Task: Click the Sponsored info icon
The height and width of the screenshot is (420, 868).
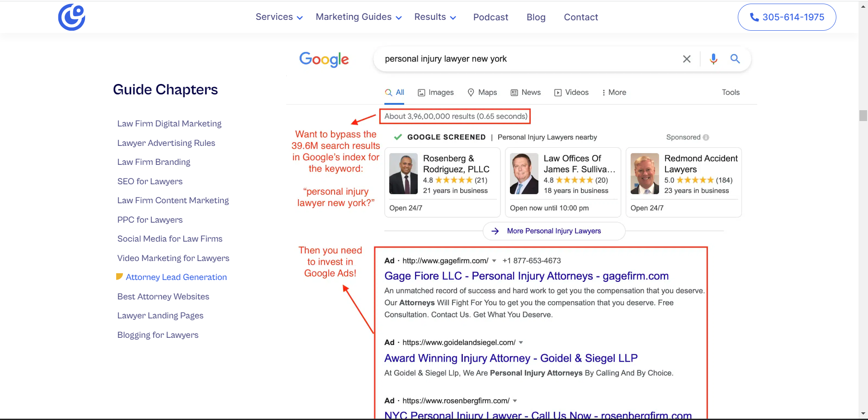Action: (x=706, y=137)
